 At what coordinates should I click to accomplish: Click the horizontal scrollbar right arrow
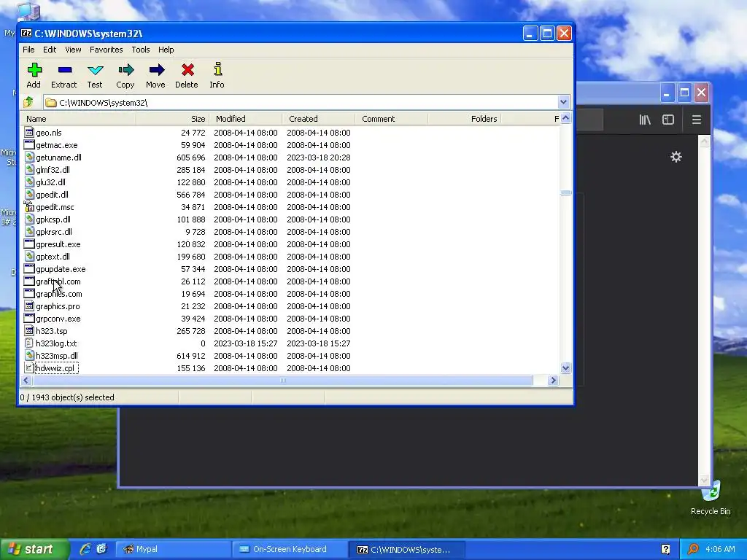553,380
